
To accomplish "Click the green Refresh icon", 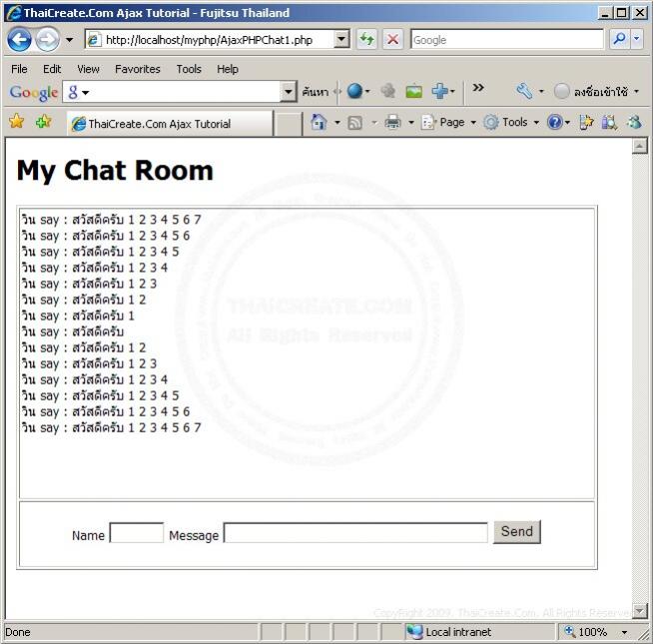I will [366, 40].
